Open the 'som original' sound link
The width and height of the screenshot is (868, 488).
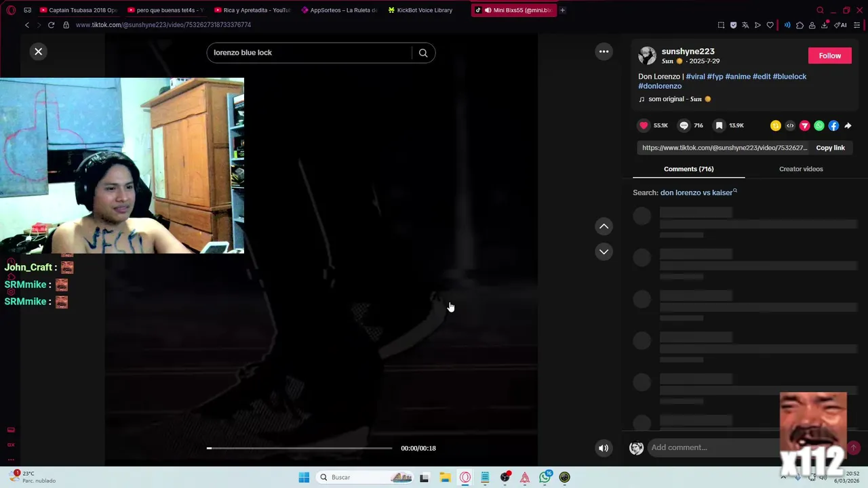coord(675,99)
